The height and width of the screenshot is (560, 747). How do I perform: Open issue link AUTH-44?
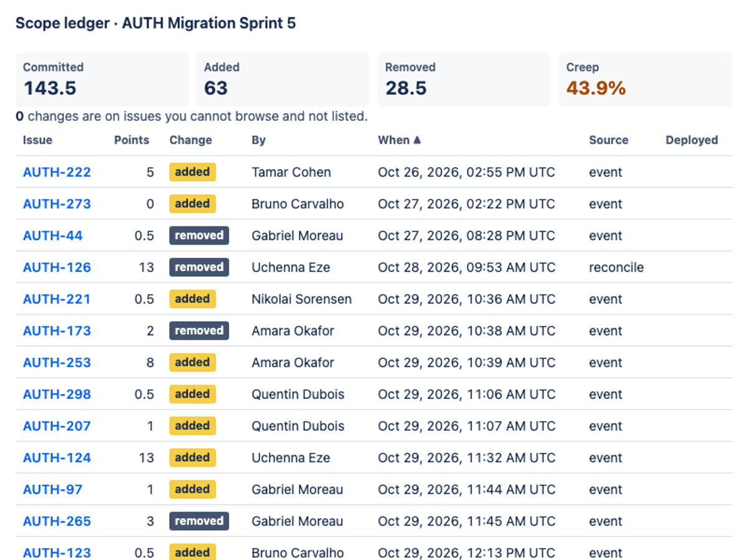click(53, 236)
